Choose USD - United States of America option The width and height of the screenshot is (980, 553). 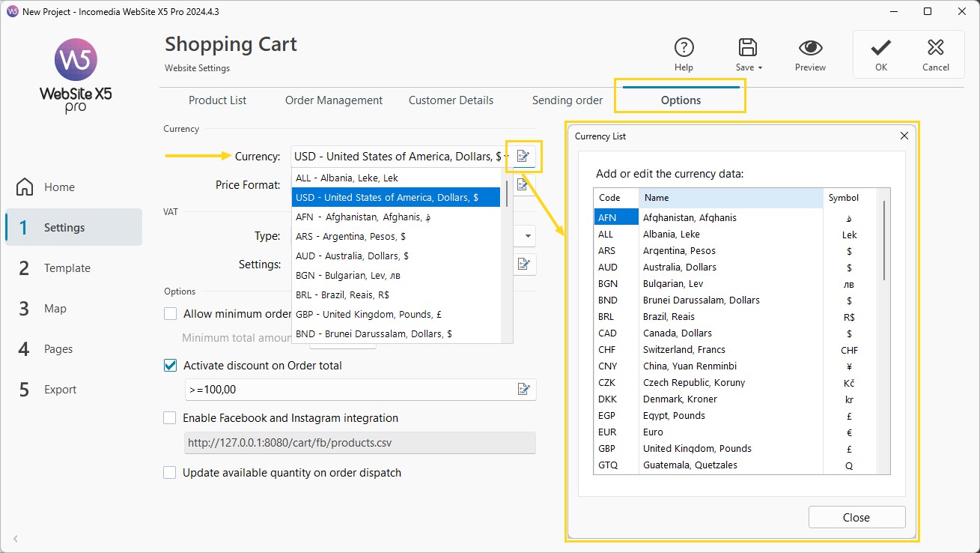396,197
